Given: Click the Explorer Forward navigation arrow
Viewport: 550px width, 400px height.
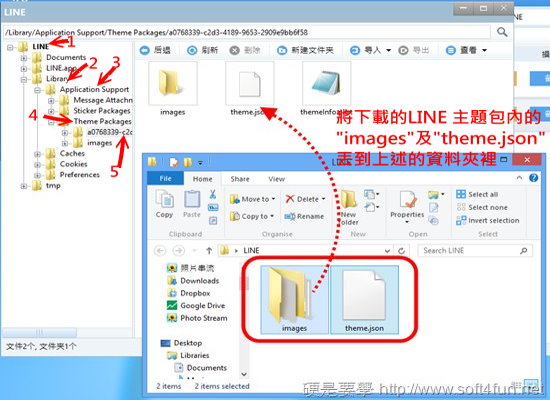Looking at the screenshot, I should [179, 251].
